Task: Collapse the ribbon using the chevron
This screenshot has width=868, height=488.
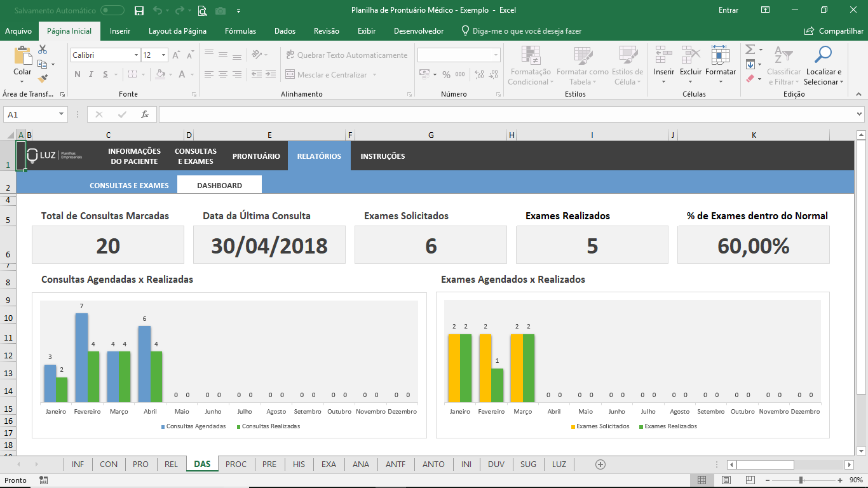Action: tap(859, 94)
